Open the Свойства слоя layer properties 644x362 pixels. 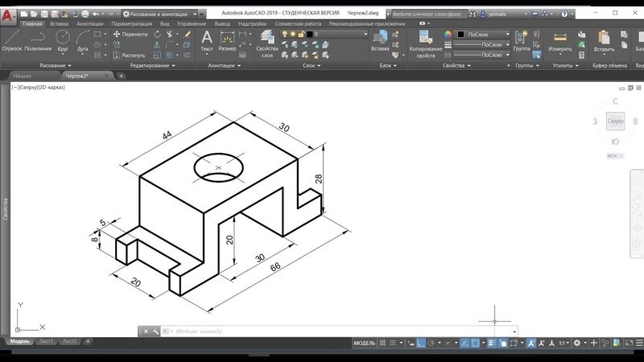click(x=267, y=43)
